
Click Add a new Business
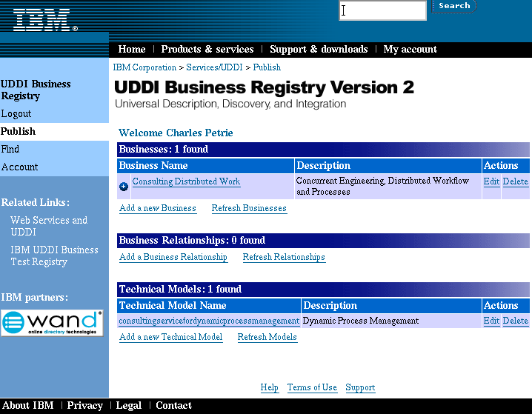point(158,208)
